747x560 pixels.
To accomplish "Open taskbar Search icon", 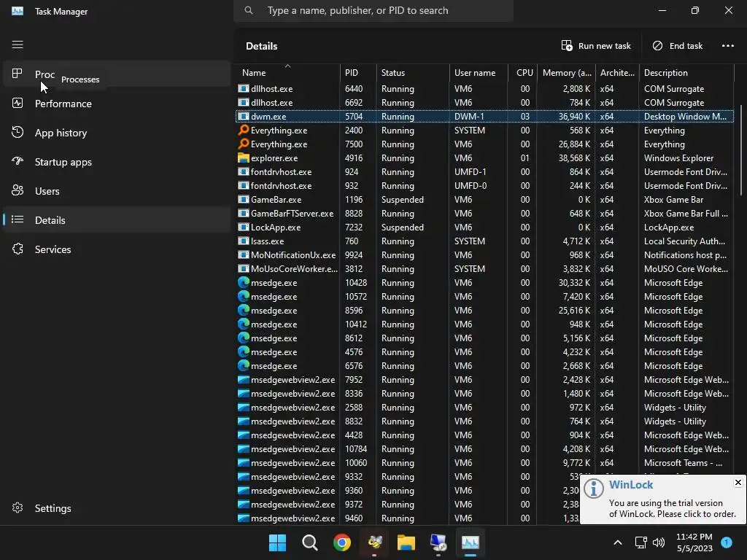I will (309, 542).
